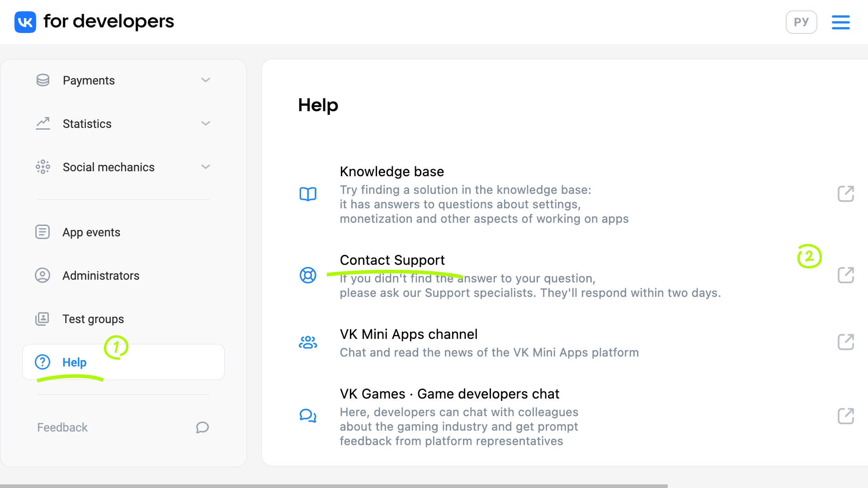Open VK Mini Apps channel
The image size is (868, 488).
pos(409,334)
